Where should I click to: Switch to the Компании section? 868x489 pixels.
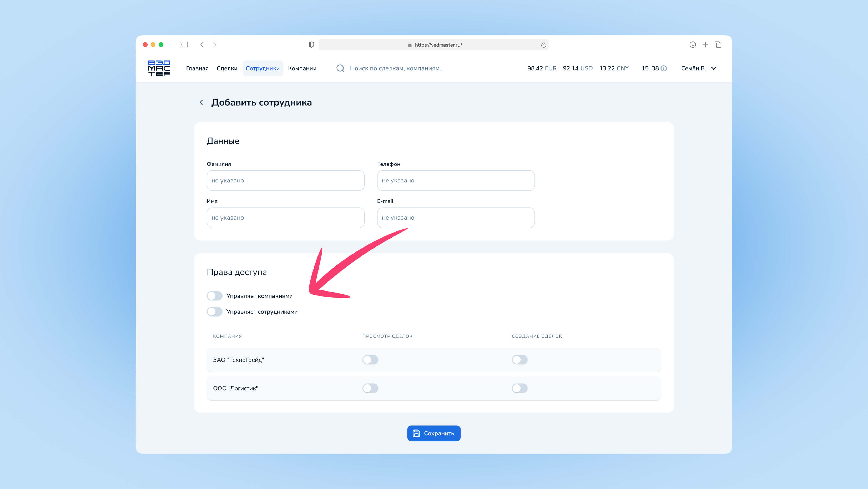[x=302, y=68]
